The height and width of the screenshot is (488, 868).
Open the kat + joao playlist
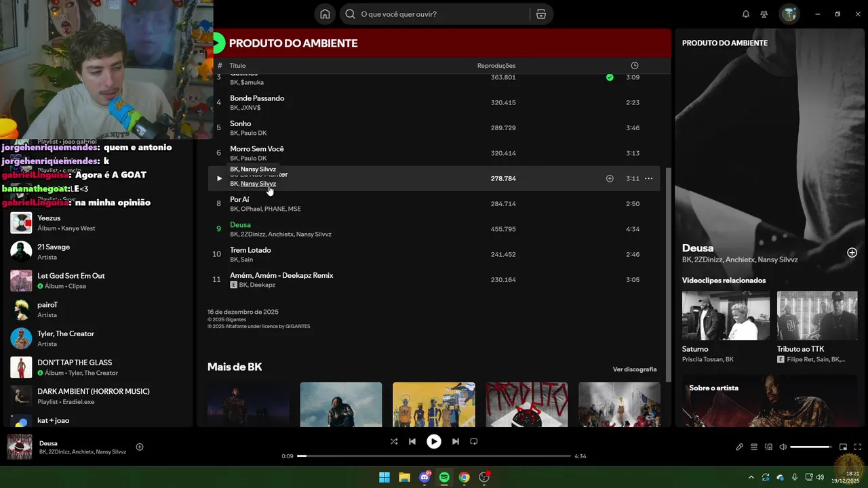pyautogui.click(x=98, y=420)
